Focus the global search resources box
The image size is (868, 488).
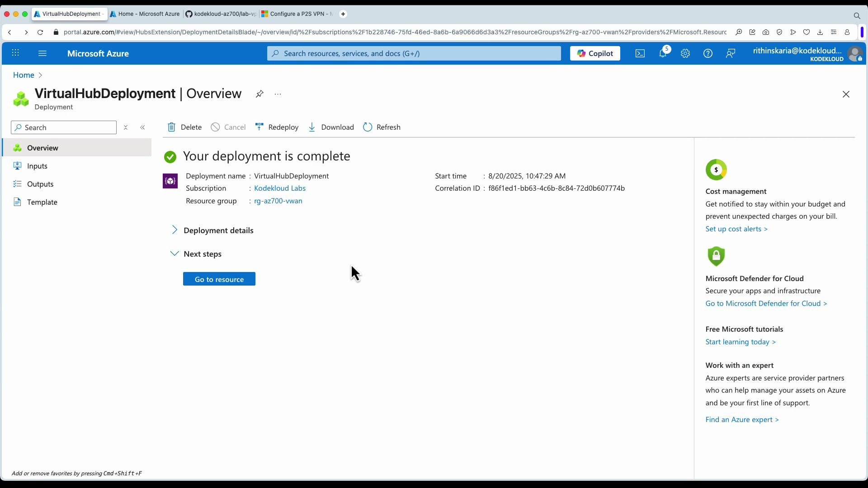[414, 53]
